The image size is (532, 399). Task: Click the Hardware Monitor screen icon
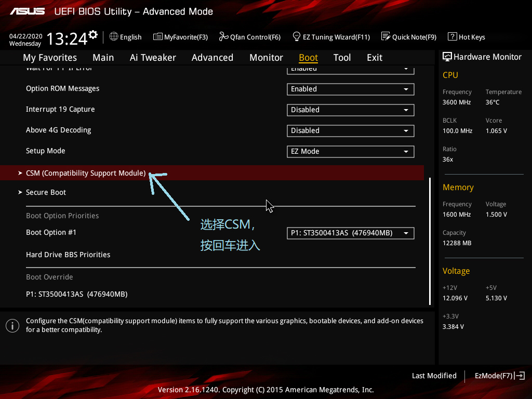[x=447, y=57]
